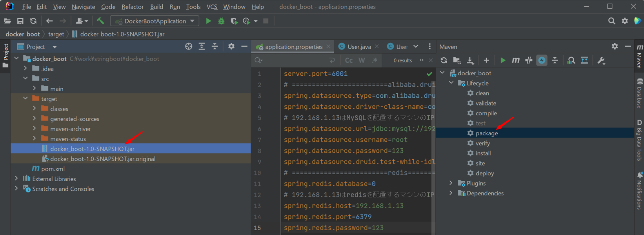Viewport: 644px width, 235px height.
Task: Click the Execute Maven Goal 'm' icon
Action: pyautogui.click(x=516, y=60)
